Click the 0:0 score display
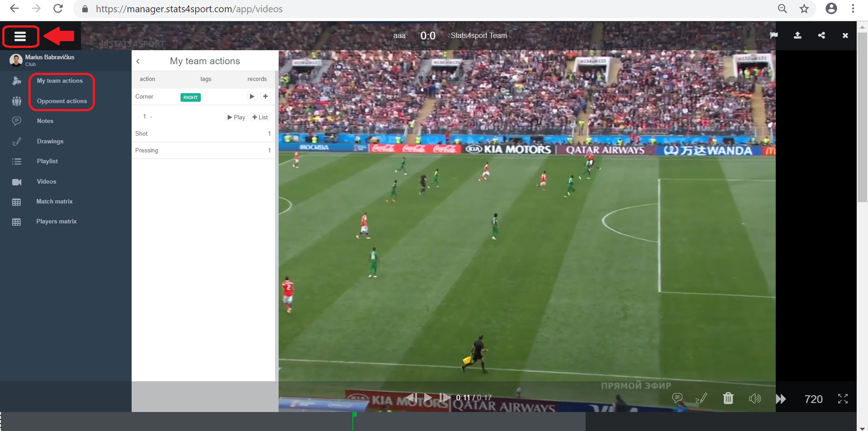Viewport: 868px width, 431px height. [428, 36]
